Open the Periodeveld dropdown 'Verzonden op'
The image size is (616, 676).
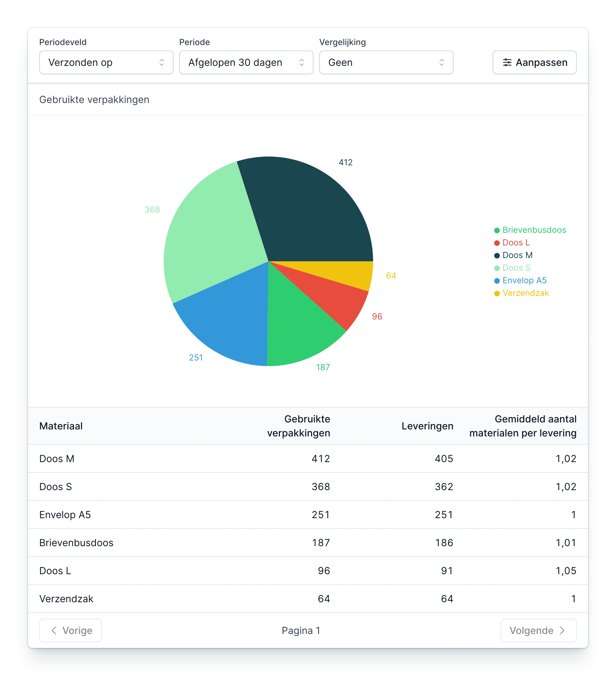pyautogui.click(x=106, y=62)
